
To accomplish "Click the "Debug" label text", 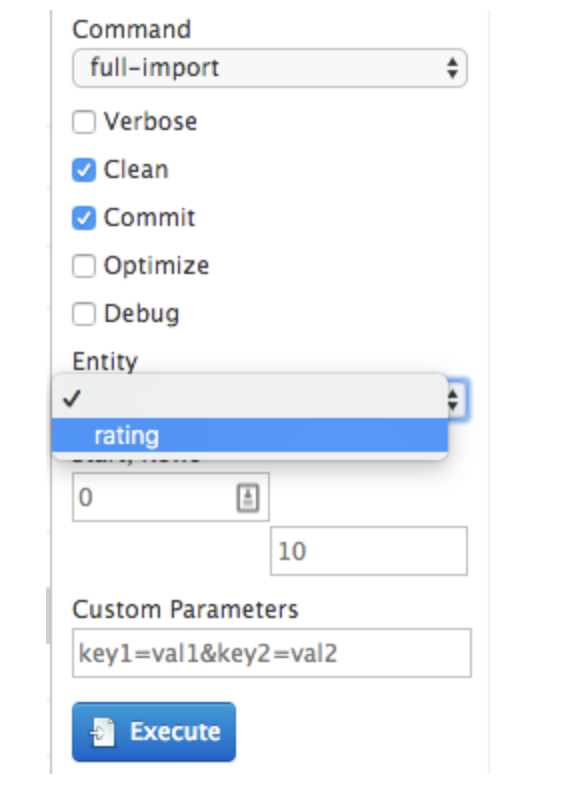I will click(x=141, y=314).
